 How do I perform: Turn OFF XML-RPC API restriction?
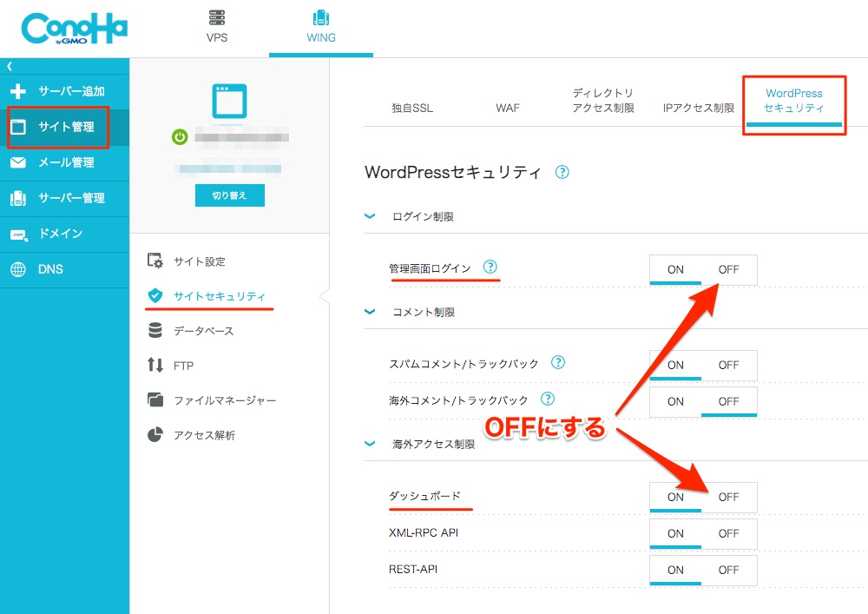[728, 534]
